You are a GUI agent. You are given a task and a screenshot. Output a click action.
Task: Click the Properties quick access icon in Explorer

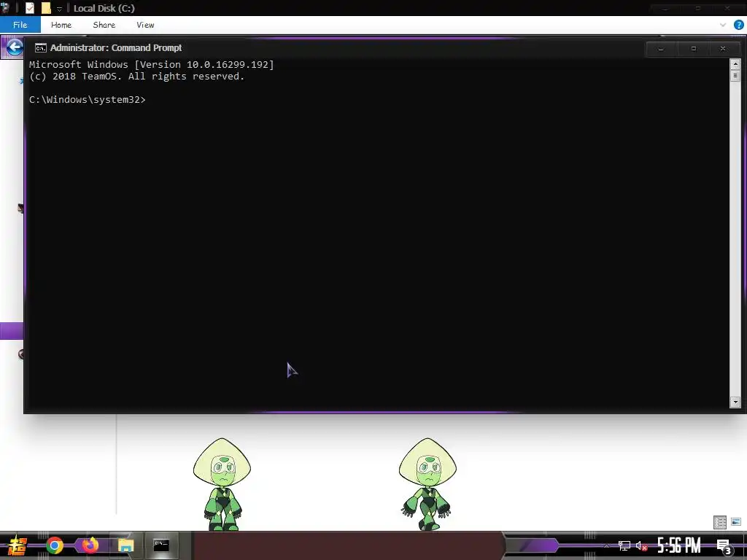pos(29,8)
